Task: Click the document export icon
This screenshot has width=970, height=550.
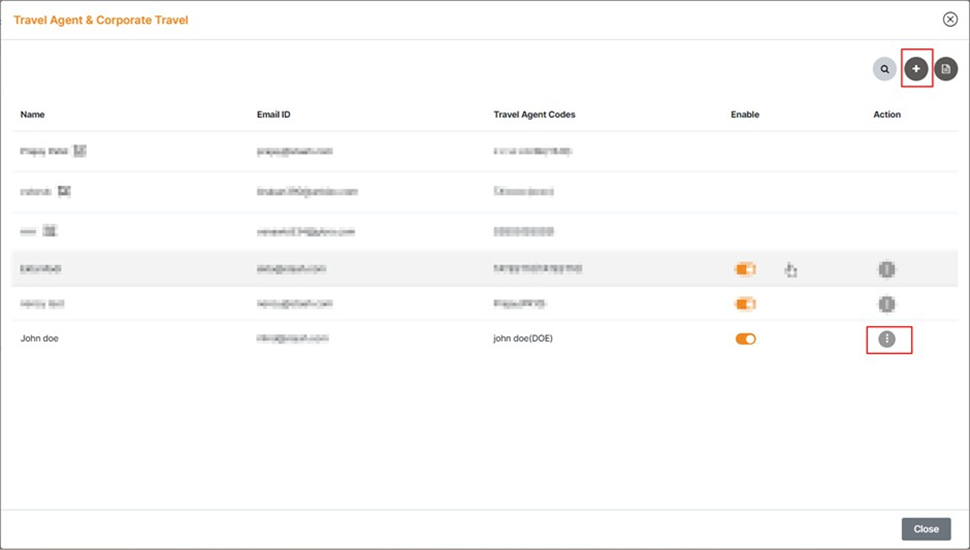Action: point(946,69)
